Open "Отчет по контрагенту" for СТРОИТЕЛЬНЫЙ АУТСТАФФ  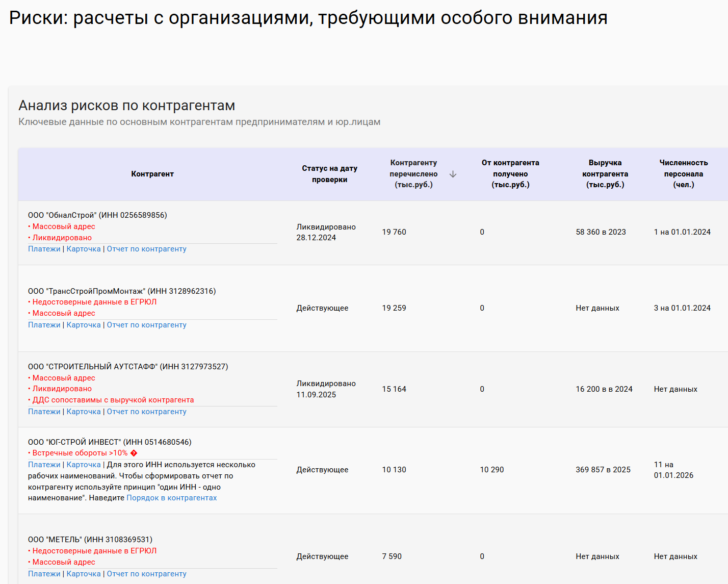(146, 411)
